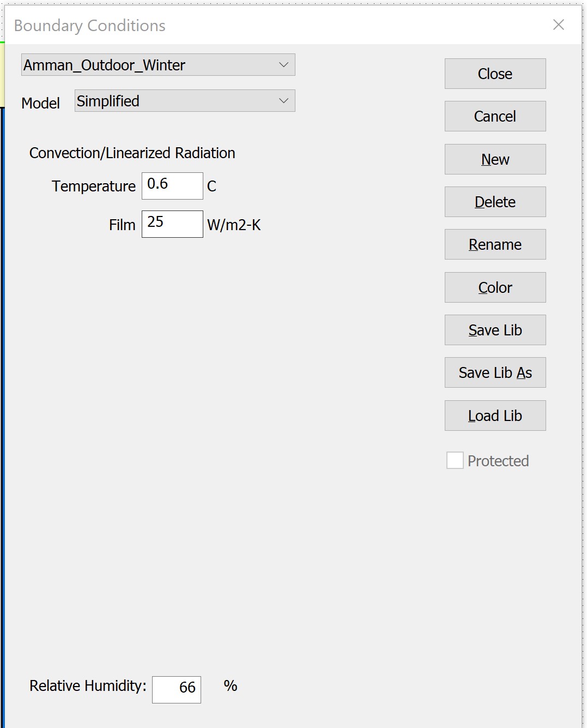Click the Convection/Linearized Radiation heading
The width and height of the screenshot is (587, 728).
click(x=132, y=153)
